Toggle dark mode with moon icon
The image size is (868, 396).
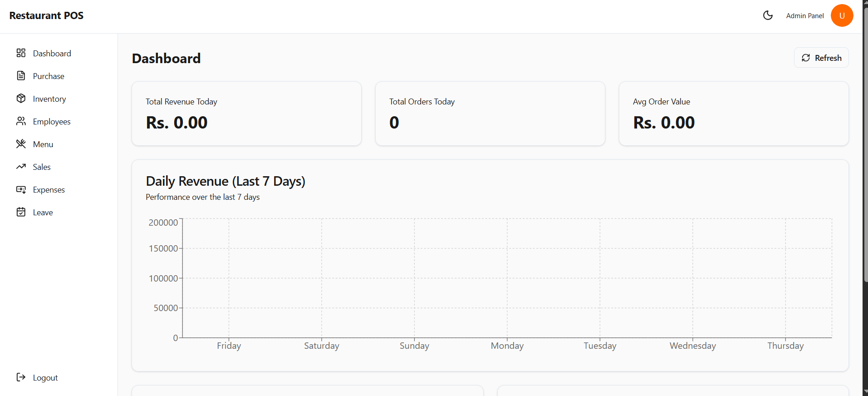coord(768,15)
